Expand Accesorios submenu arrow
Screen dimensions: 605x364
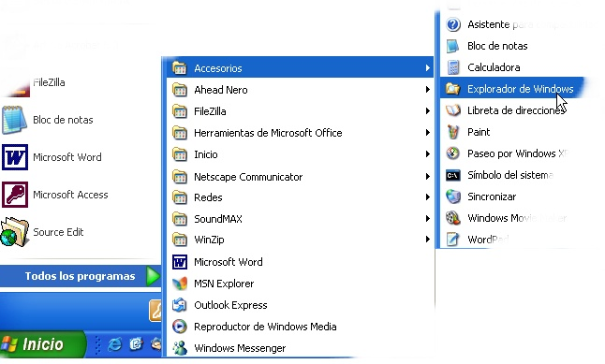(427, 68)
